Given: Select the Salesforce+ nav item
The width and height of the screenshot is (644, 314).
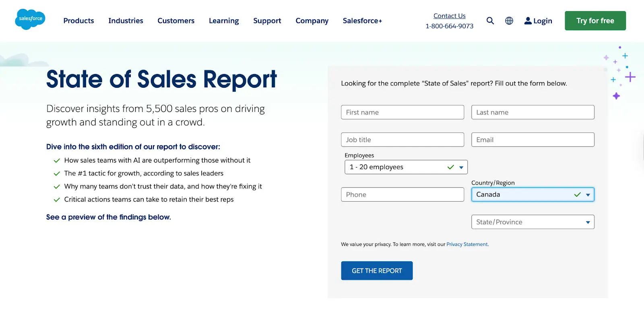Looking at the screenshot, I should tap(362, 21).
